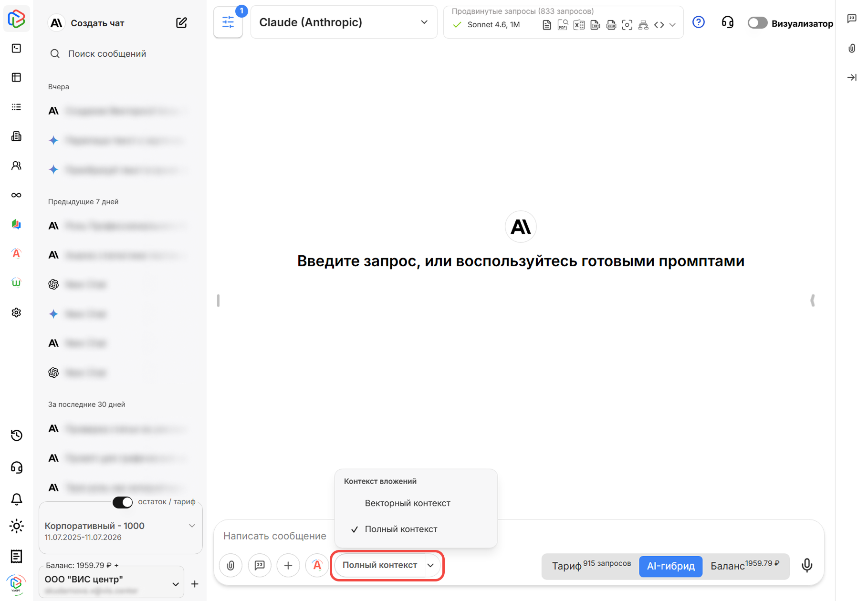Image resolution: width=868 pixels, height=601 pixels.
Task: Expand the Полный контекст dropdown
Action: [x=387, y=565]
